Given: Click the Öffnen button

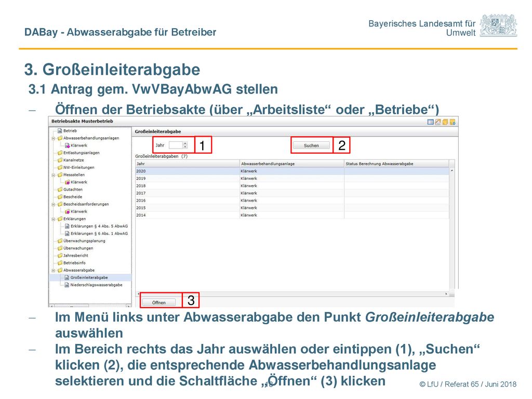Looking at the screenshot, I should pyautogui.click(x=159, y=302).
